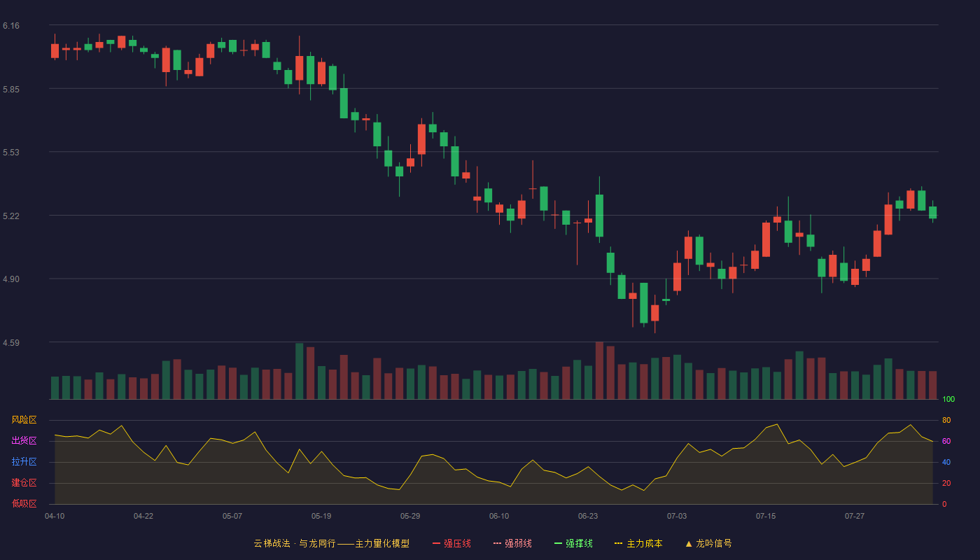
Task: Click the 20 indicator scale value
Action: [x=946, y=483]
